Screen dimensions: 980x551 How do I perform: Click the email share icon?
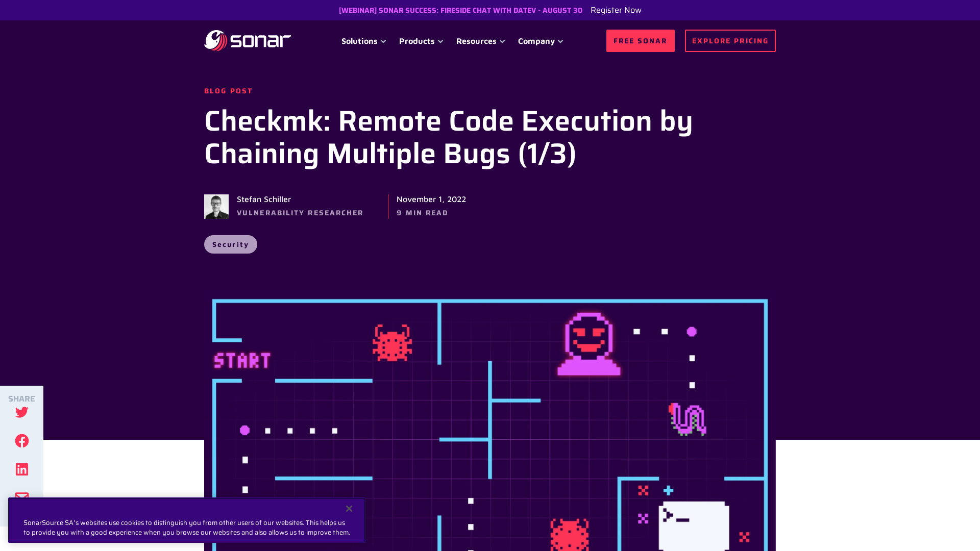point(21,498)
